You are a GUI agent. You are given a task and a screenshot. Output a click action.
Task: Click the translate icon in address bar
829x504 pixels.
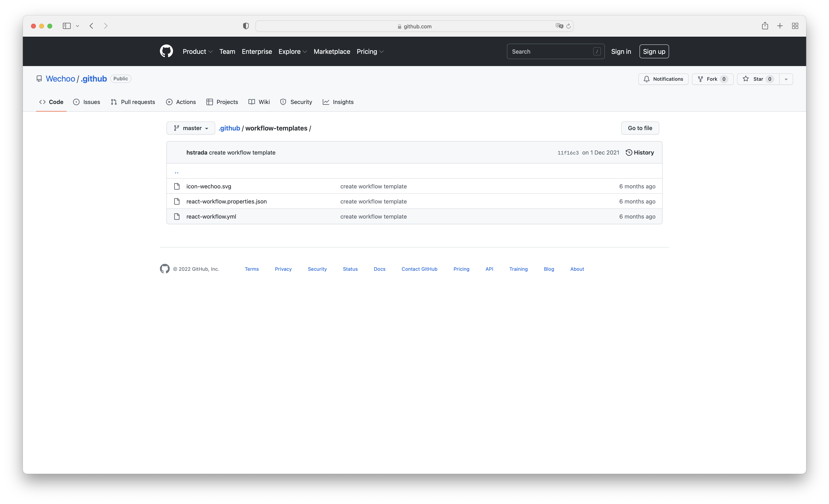point(559,26)
